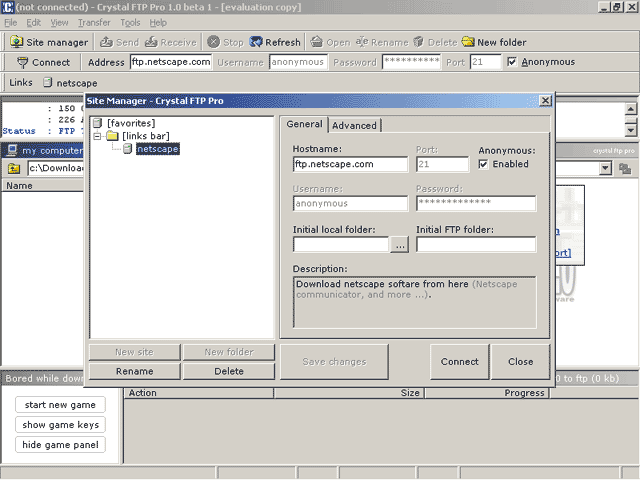The height and width of the screenshot is (480, 640).
Task: Select the [links bar] folder in the tree
Action: [x=138, y=136]
